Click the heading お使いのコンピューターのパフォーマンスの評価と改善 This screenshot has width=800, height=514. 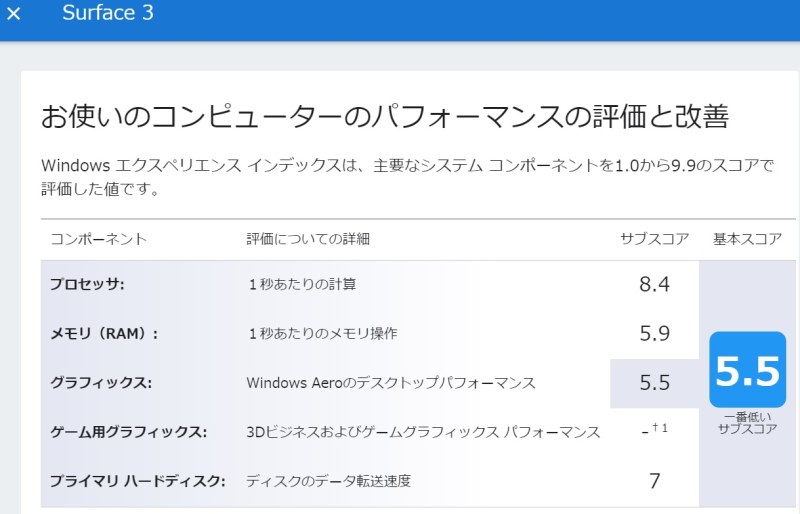point(385,116)
